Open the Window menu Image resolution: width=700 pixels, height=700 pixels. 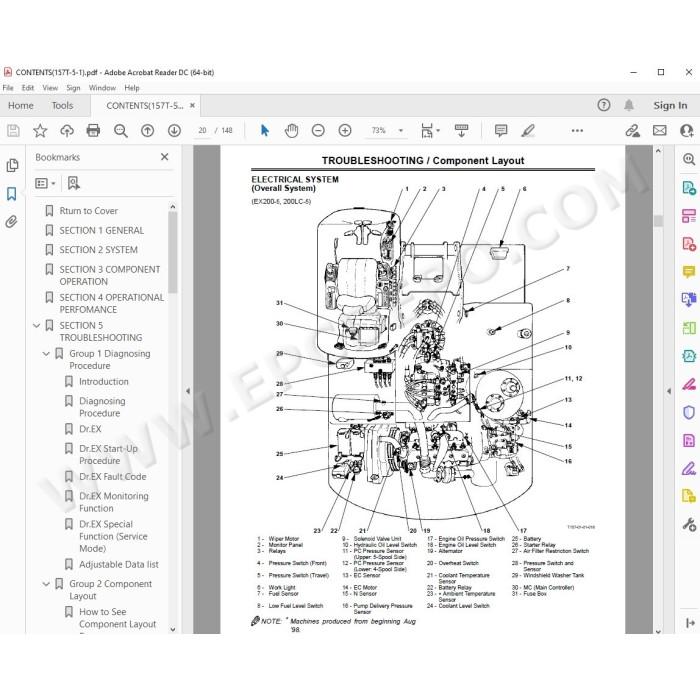102,88
